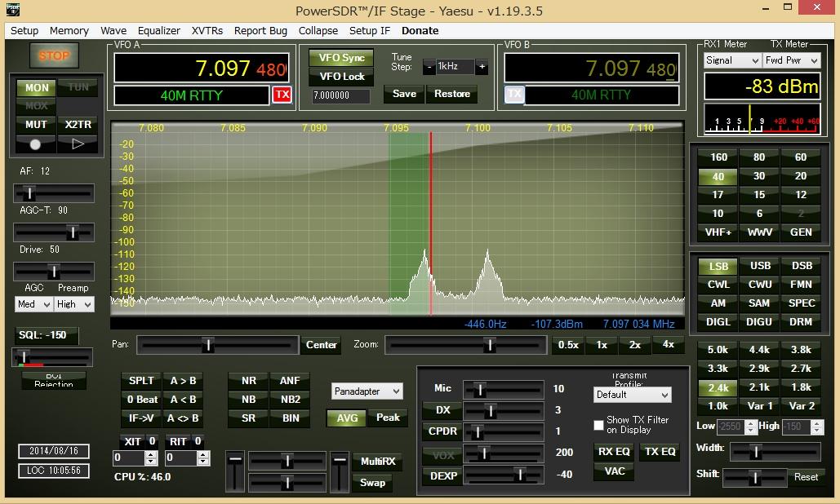The width and height of the screenshot is (840, 504).
Task: Select the 40 meter band button
Action: click(x=718, y=176)
